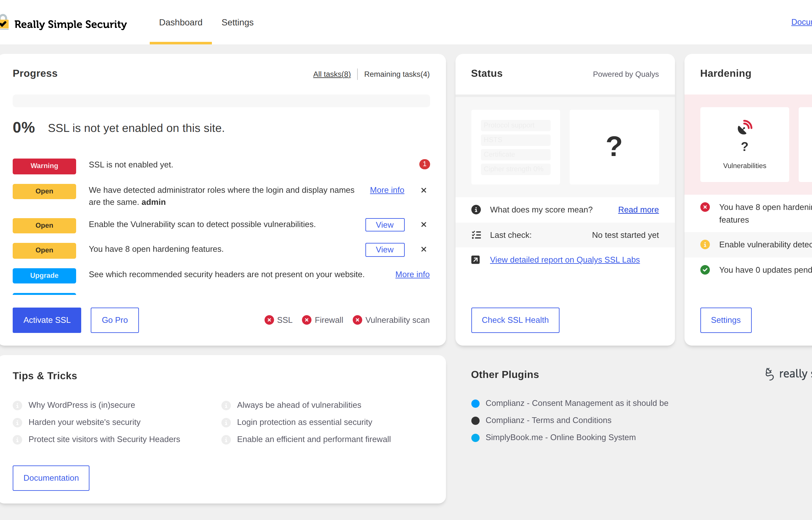The image size is (812, 520).
Task: Follow the Read more link about score
Action: click(638, 210)
